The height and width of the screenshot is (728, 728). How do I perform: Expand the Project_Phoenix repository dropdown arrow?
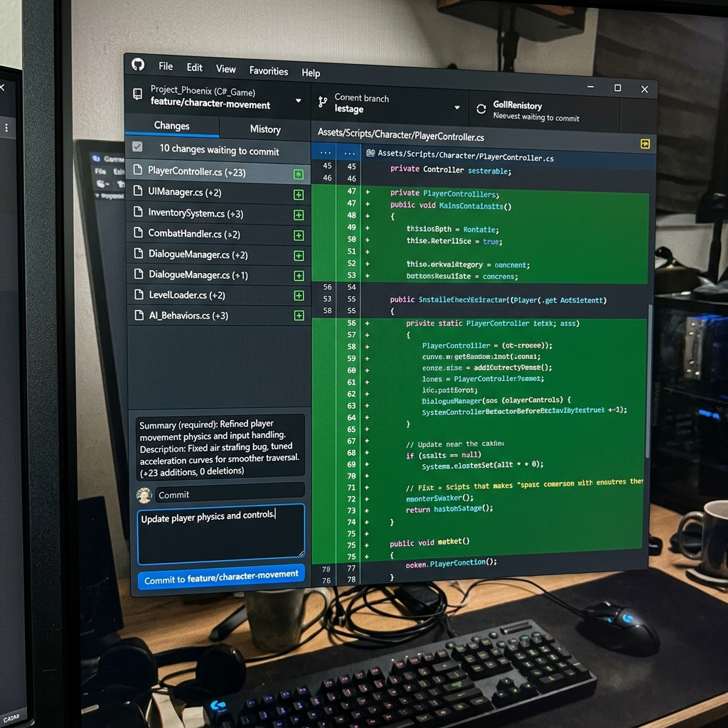point(298,100)
